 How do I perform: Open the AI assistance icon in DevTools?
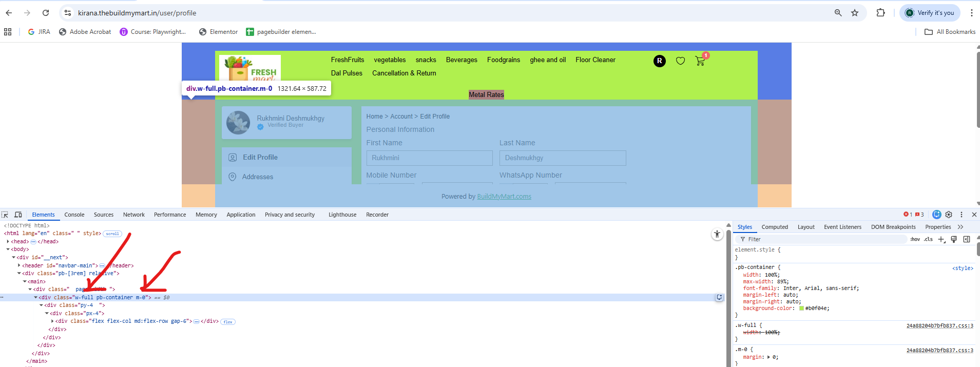(937, 215)
